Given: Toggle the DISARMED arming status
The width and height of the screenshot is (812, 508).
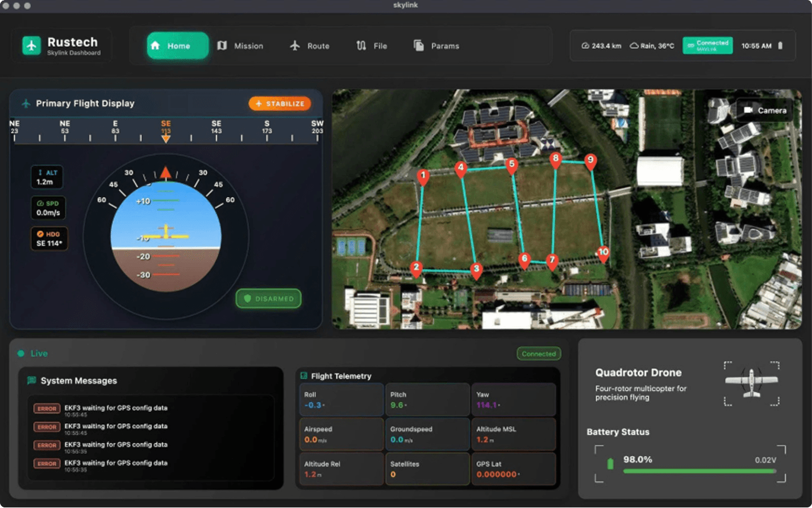Looking at the screenshot, I should click(x=268, y=298).
